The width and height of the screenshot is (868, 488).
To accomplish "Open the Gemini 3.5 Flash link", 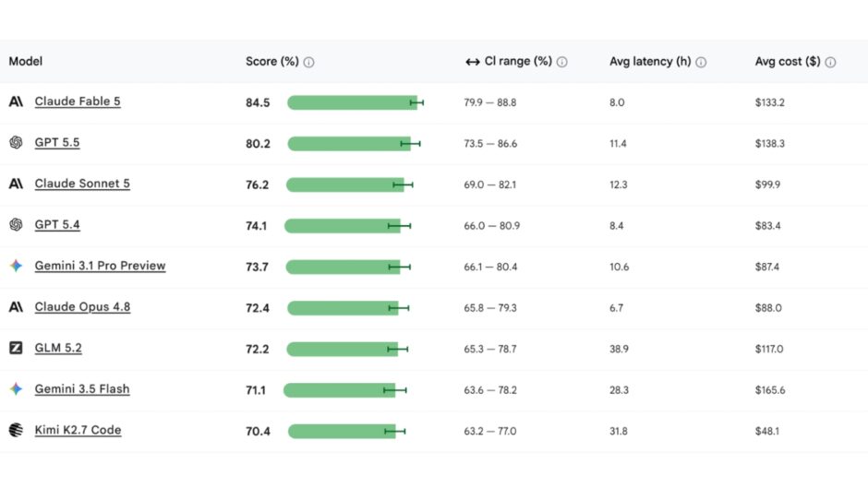I will (82, 389).
